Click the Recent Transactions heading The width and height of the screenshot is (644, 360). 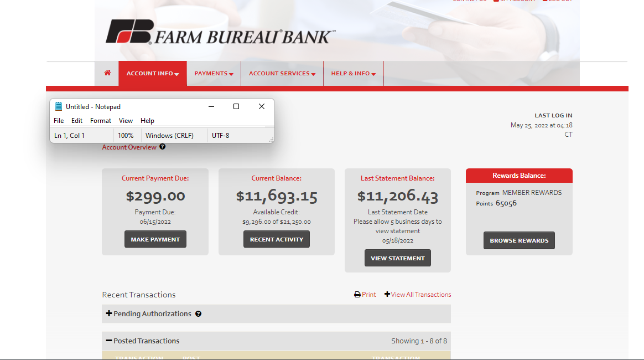(139, 295)
